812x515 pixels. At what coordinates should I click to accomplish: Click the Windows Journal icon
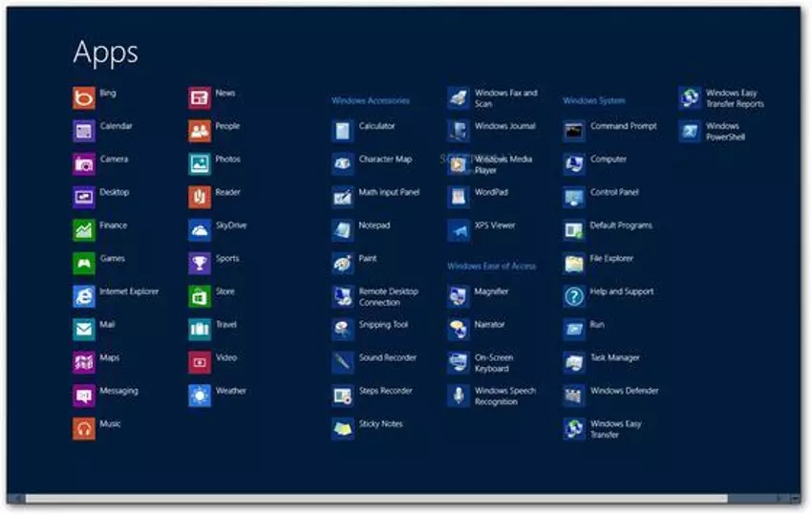[459, 131]
